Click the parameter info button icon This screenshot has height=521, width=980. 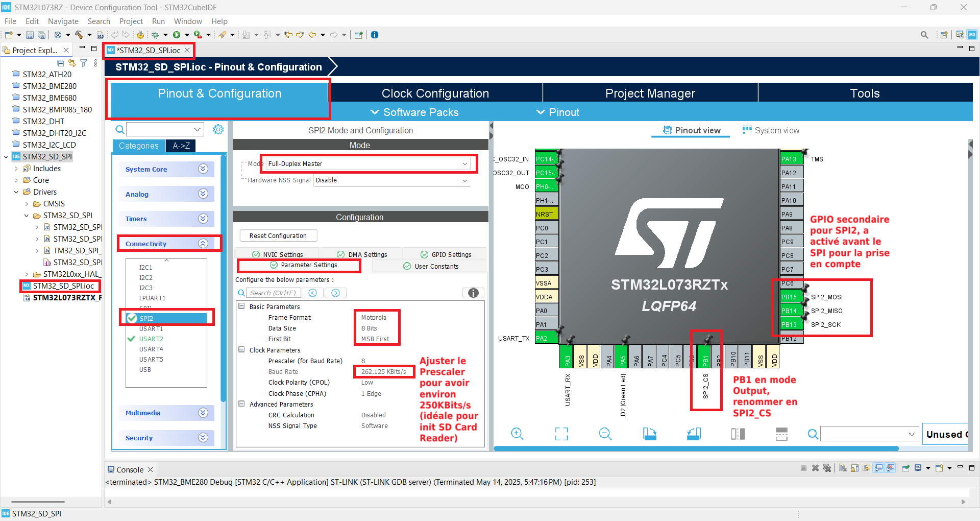tap(473, 293)
